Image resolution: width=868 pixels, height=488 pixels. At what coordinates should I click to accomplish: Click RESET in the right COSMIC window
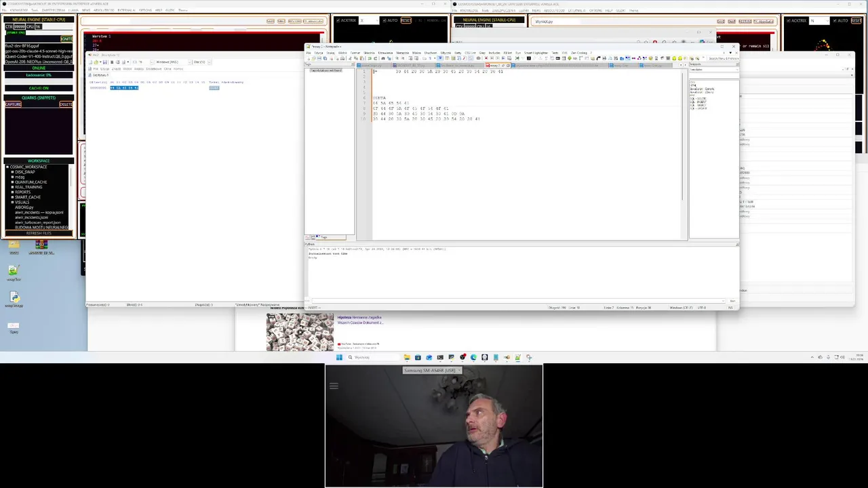(x=856, y=20)
